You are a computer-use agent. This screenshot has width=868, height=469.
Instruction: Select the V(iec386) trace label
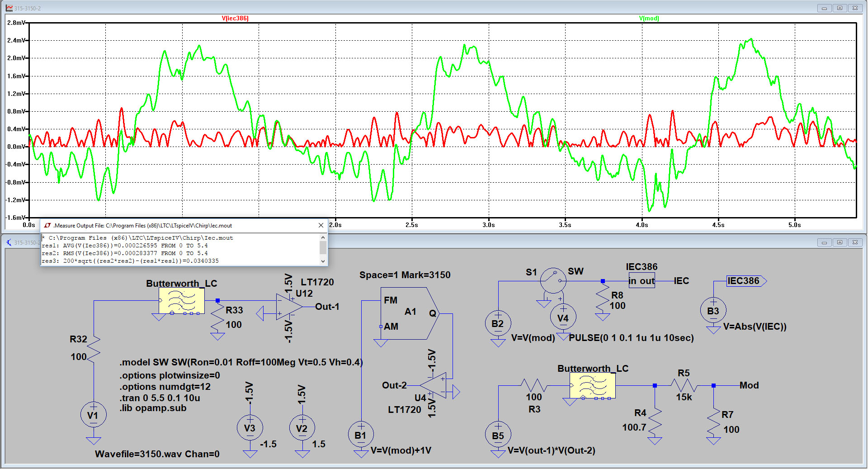click(235, 19)
